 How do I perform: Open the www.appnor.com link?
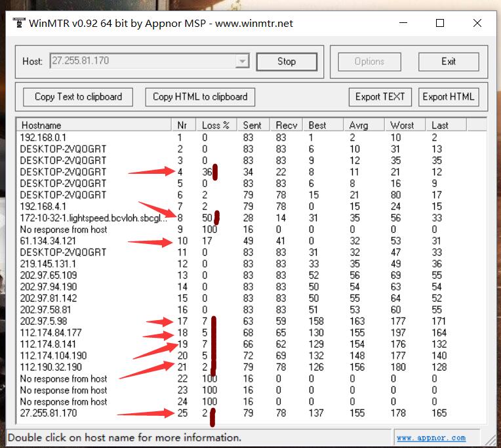(431, 438)
